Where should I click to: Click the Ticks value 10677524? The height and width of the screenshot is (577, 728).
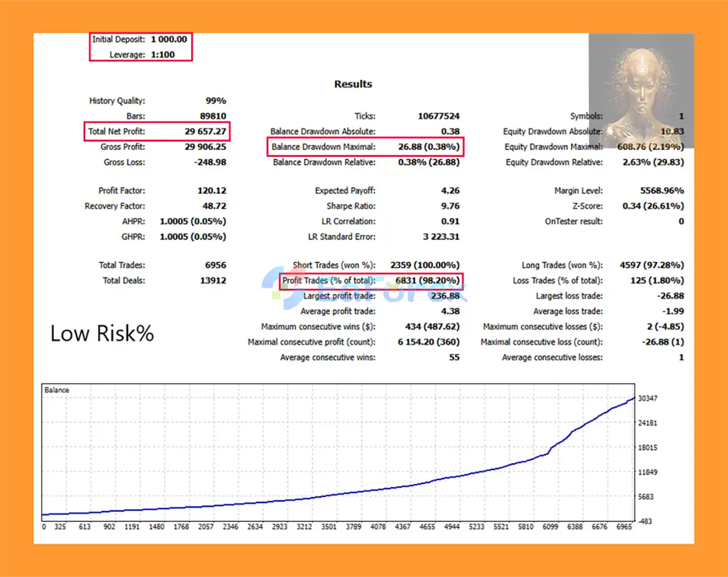[x=439, y=116]
